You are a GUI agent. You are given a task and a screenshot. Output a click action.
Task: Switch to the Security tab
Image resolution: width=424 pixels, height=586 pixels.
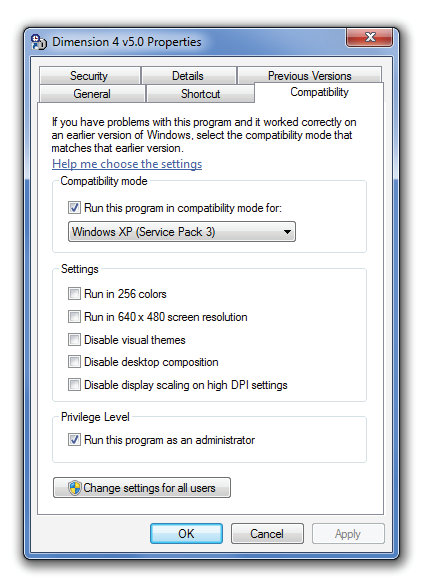tap(89, 76)
